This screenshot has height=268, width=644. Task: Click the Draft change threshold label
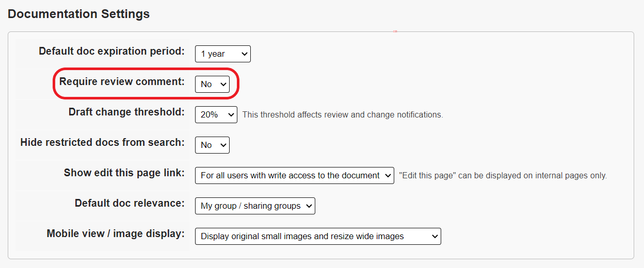(x=126, y=112)
